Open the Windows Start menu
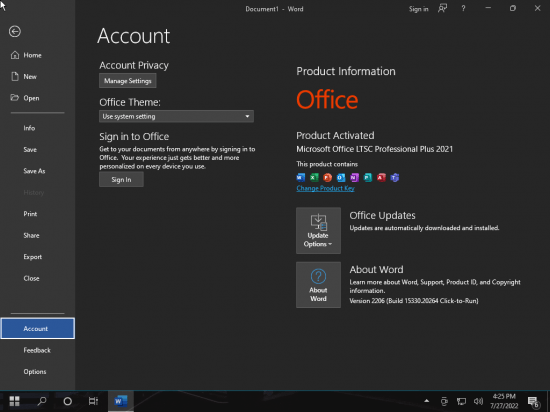Viewport: 550px width, 412px height. [14, 401]
